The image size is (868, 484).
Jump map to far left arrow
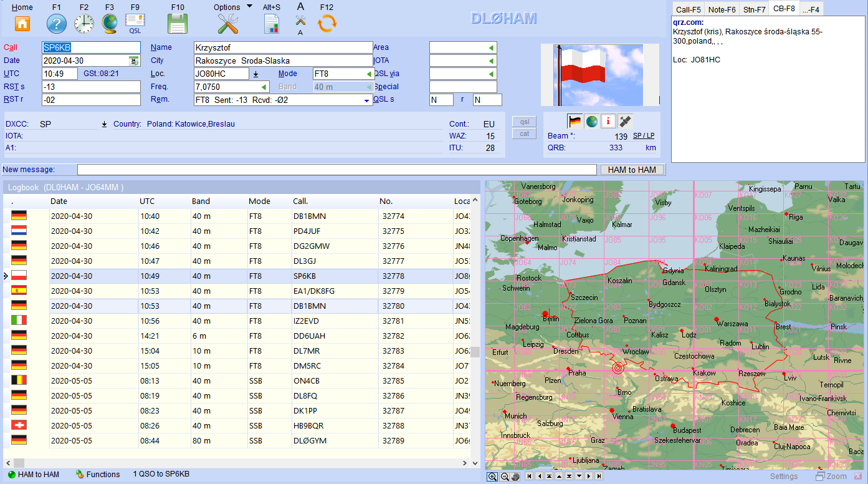click(x=529, y=476)
